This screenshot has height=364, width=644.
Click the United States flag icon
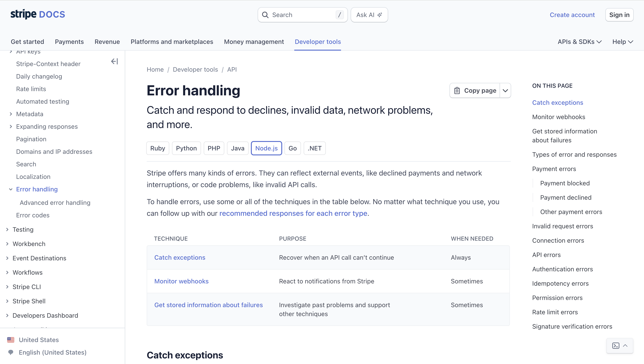[11, 340]
